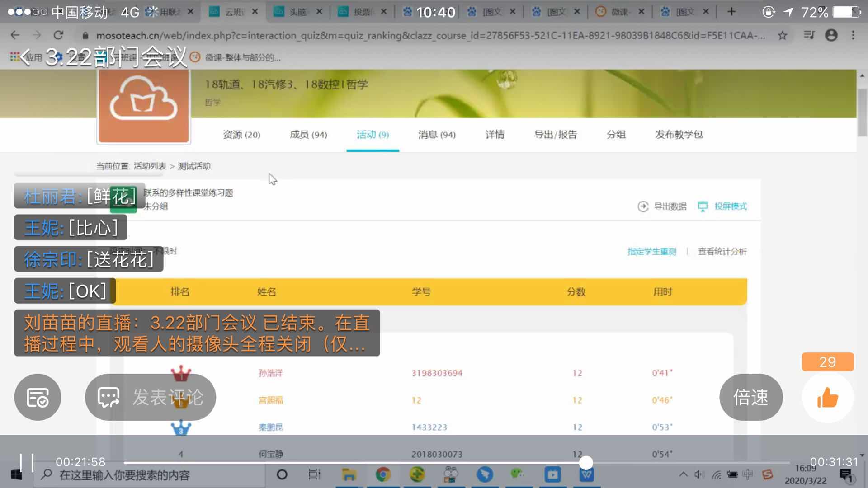Open the Sogou input tray icon

(767, 474)
